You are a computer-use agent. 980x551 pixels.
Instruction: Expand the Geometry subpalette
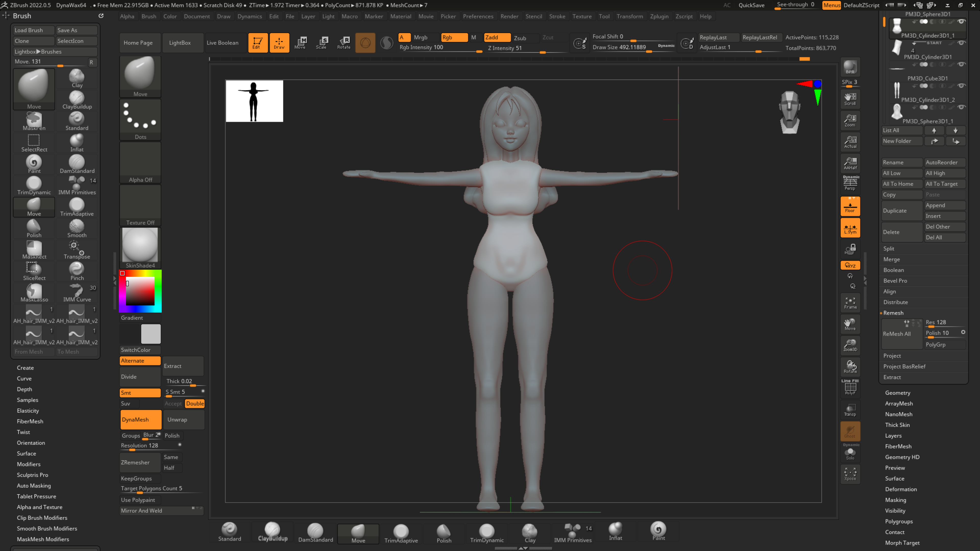(x=898, y=393)
